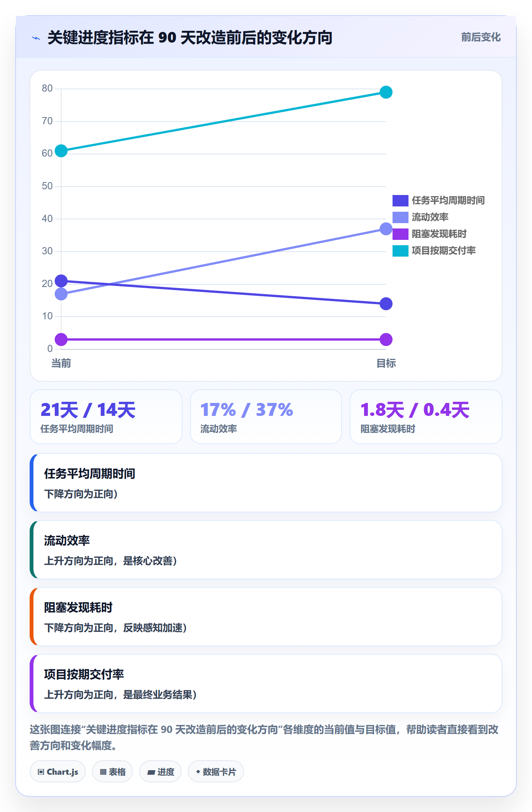
Task: Toggle 项目按期交付率 legend color box
Action: [400, 251]
